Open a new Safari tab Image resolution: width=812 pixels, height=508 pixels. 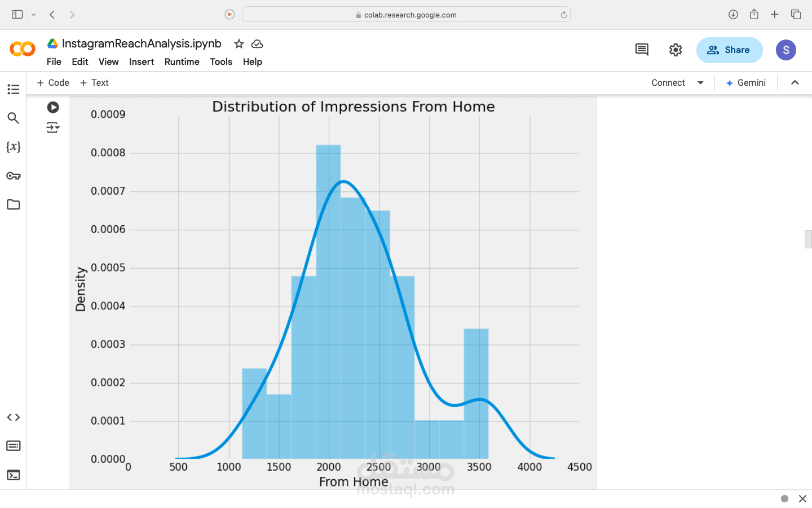775,15
